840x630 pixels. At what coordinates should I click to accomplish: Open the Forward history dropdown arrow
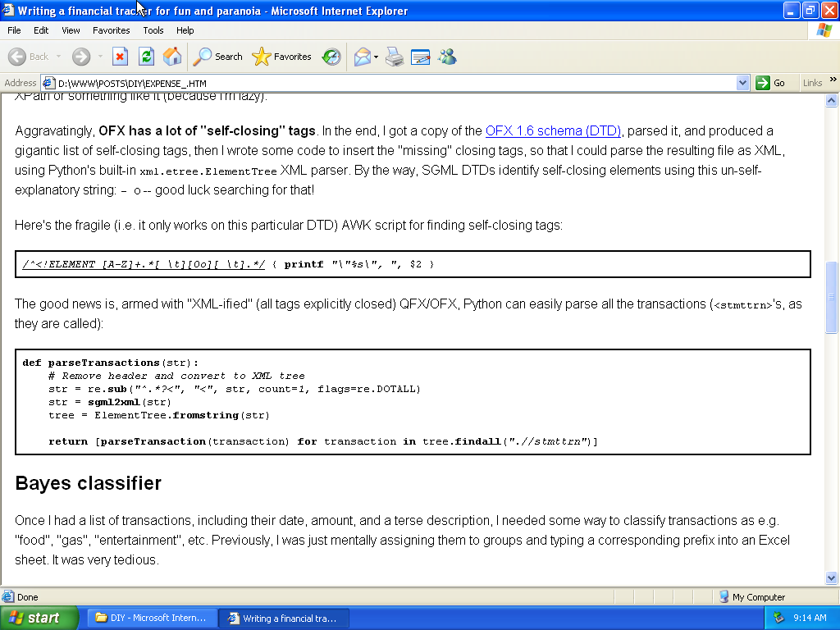[x=100, y=57]
